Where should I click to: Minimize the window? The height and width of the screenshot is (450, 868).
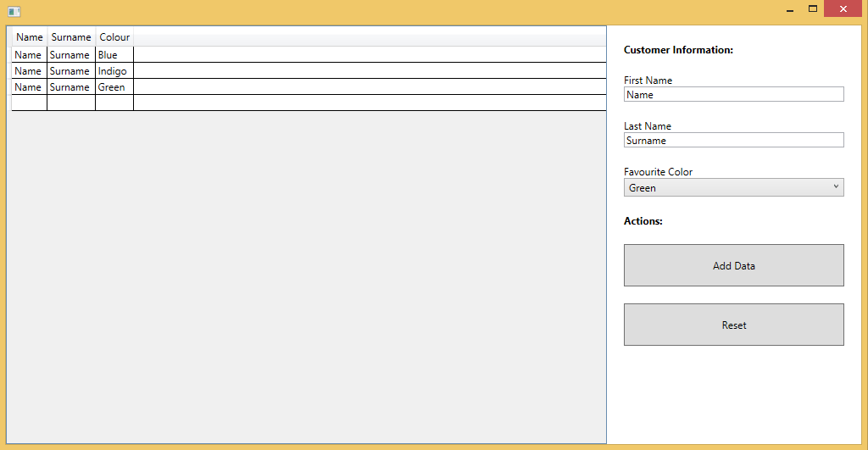click(789, 9)
